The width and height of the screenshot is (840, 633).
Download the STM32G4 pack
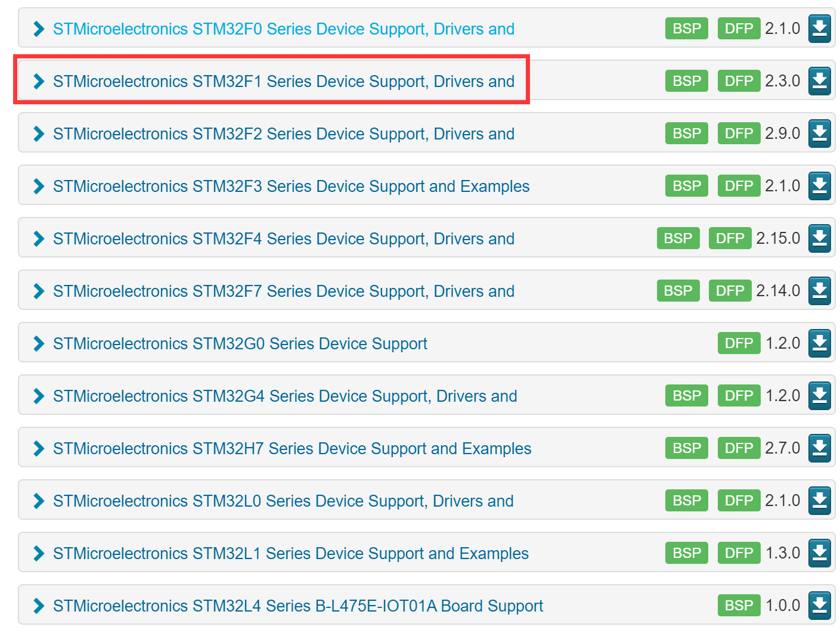pyautogui.click(x=820, y=396)
